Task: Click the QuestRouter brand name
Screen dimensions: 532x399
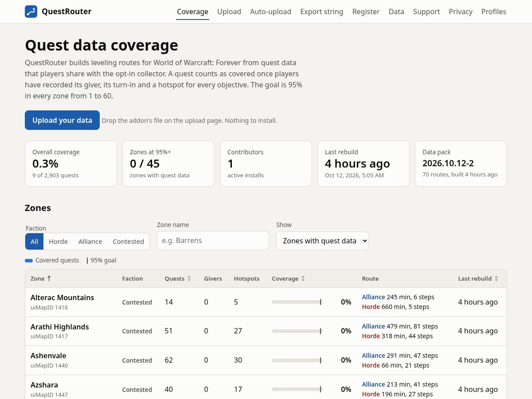Action: click(x=66, y=12)
